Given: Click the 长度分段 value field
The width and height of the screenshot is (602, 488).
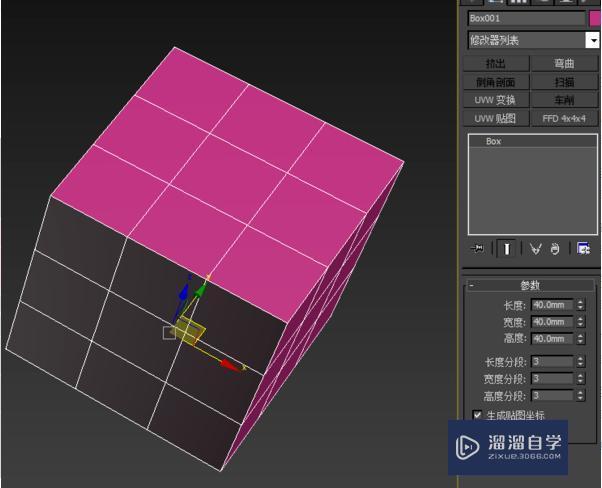Looking at the screenshot, I should pos(552,362).
